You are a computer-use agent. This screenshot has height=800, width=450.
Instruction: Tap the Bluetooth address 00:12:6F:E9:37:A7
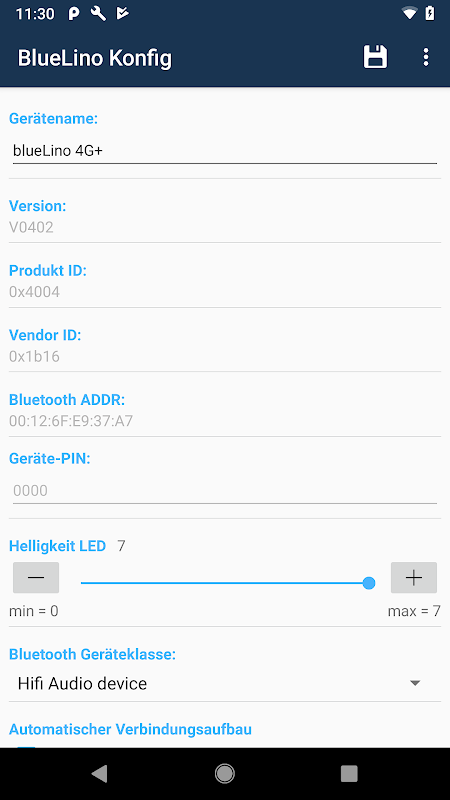71,421
